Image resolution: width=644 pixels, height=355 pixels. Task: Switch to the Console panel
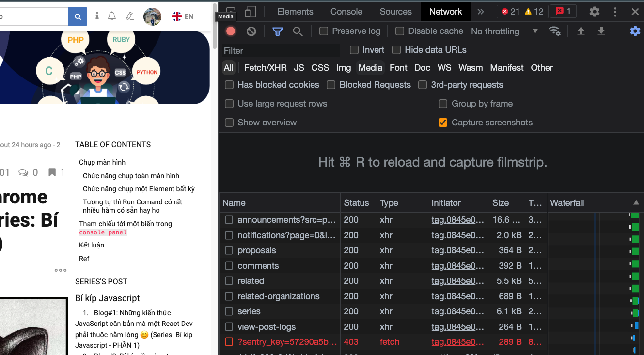(x=346, y=12)
